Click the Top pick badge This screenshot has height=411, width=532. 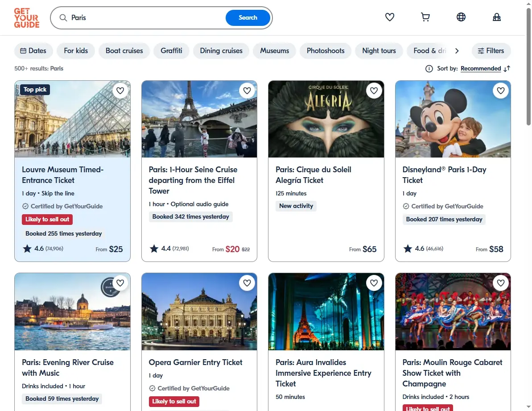[35, 90]
